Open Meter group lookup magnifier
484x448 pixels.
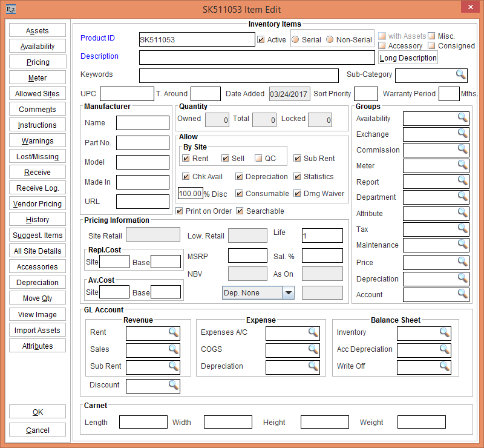463,165
